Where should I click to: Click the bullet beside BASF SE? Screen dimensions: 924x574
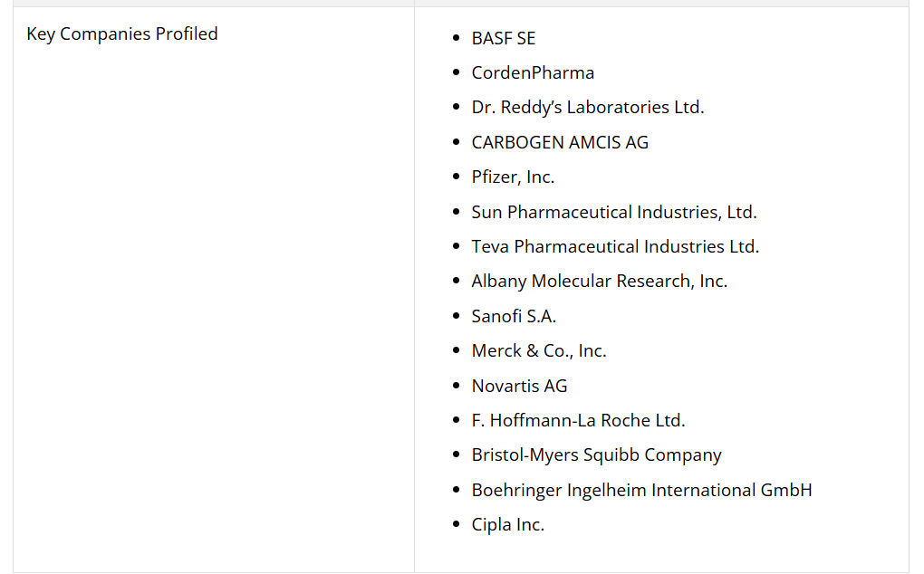(456, 38)
